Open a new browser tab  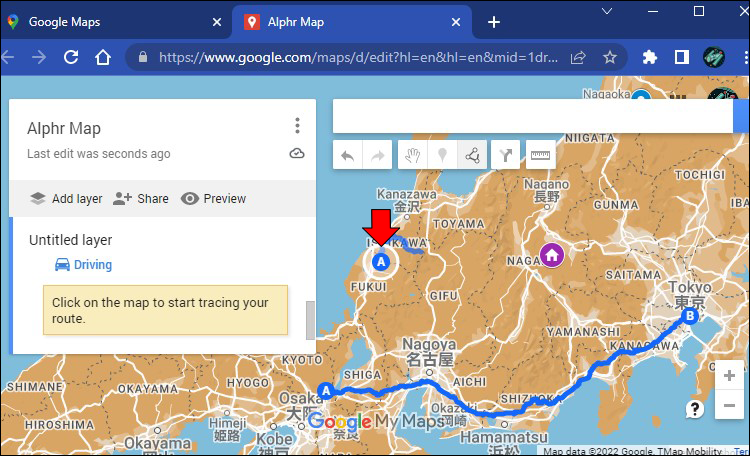click(494, 22)
